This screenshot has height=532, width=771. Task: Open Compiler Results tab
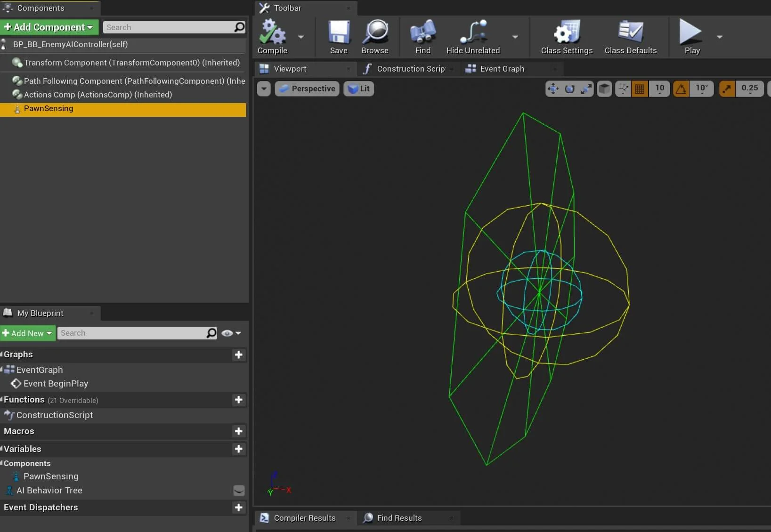(x=305, y=518)
